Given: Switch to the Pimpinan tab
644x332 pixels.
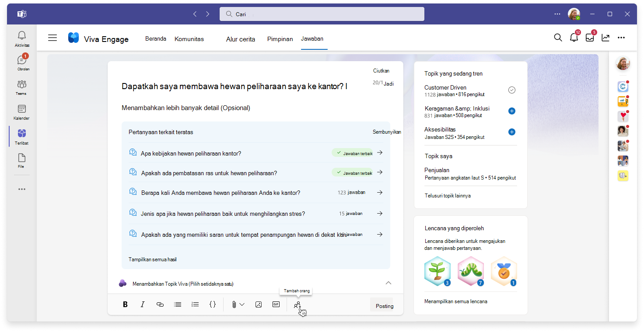Looking at the screenshot, I should click(280, 39).
